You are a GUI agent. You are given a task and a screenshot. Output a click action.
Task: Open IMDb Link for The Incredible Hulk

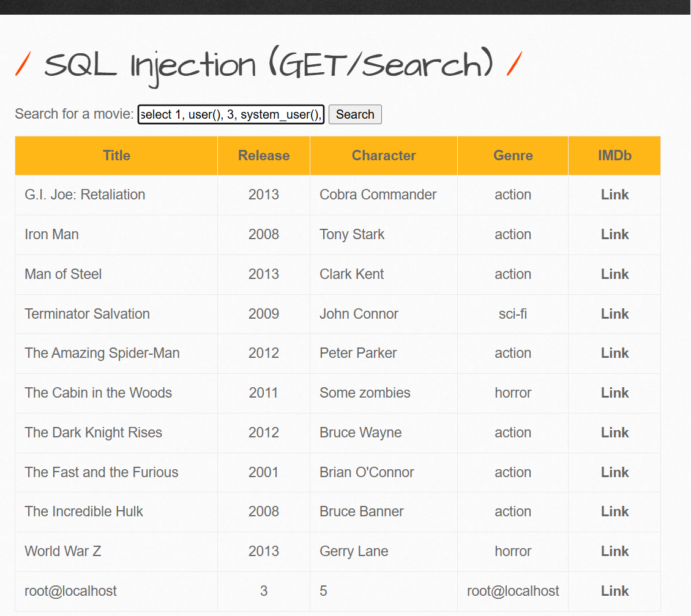(x=614, y=511)
